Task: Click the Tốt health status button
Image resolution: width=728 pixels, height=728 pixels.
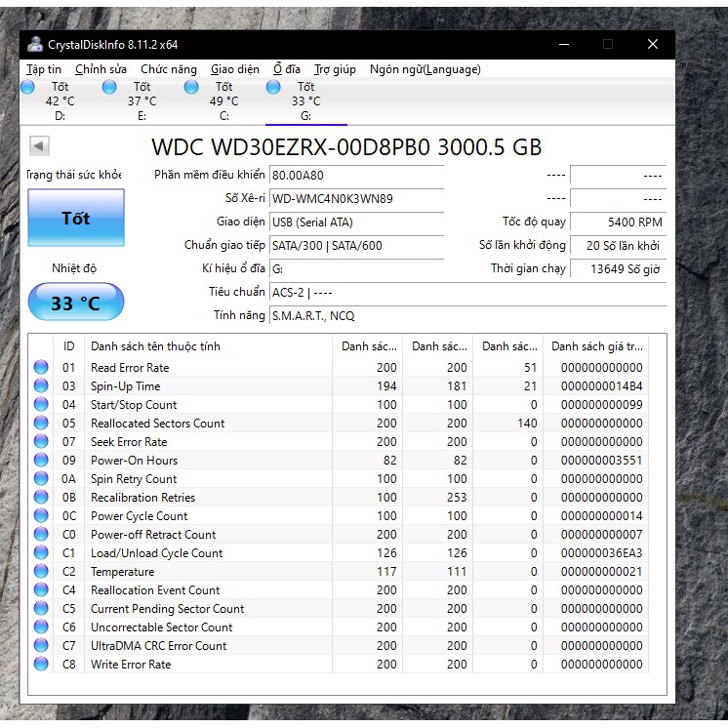Action: click(x=76, y=218)
